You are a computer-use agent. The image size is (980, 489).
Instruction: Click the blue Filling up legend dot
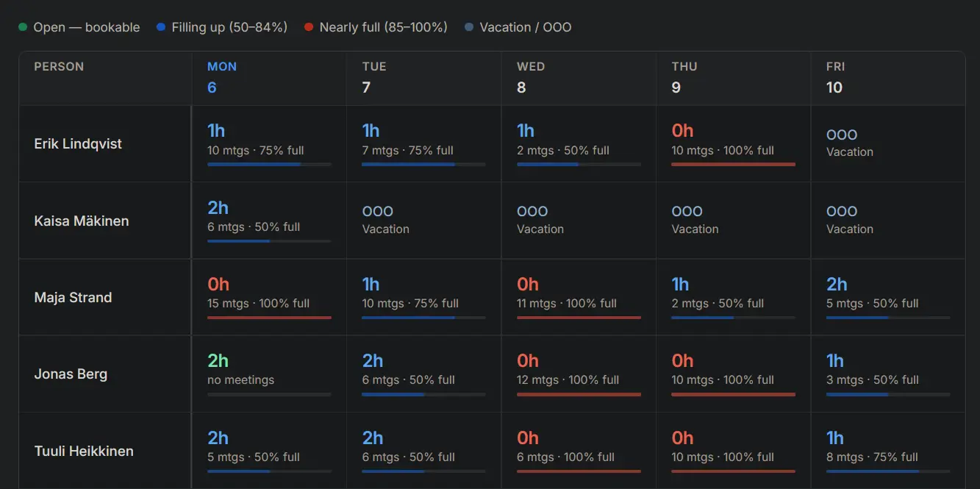(x=160, y=26)
